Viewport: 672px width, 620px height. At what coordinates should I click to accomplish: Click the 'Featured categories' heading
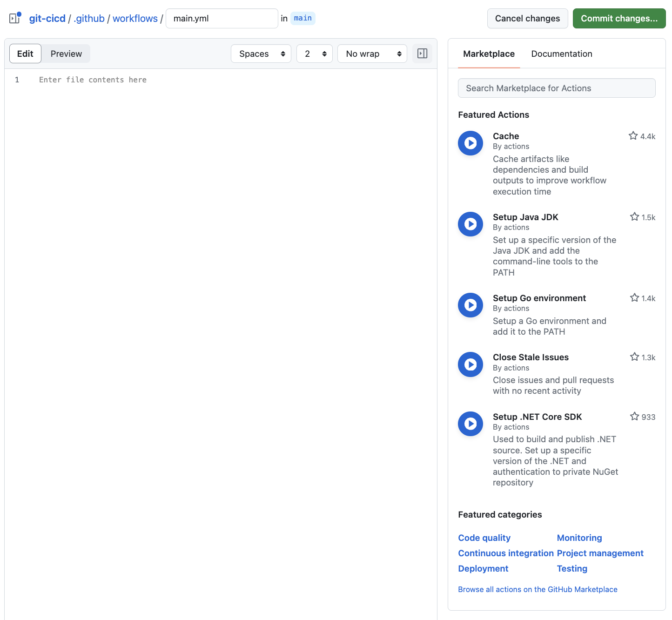500,514
